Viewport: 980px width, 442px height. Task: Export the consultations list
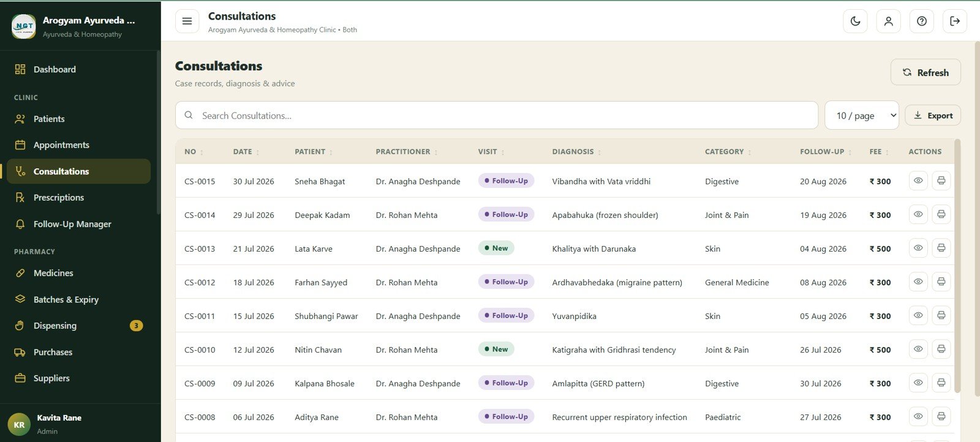pyautogui.click(x=932, y=116)
